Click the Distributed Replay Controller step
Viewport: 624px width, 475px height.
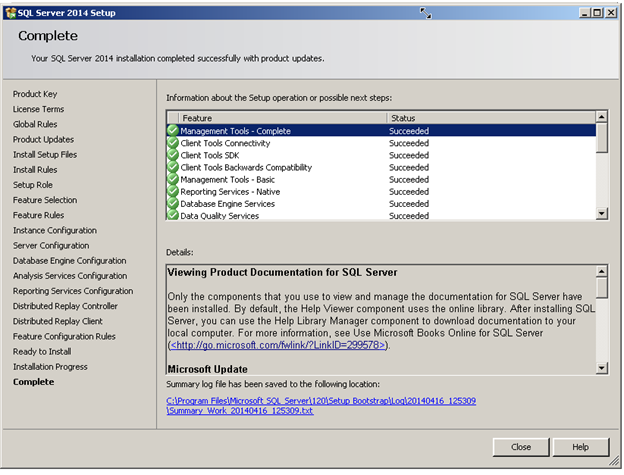pyautogui.click(x=65, y=306)
